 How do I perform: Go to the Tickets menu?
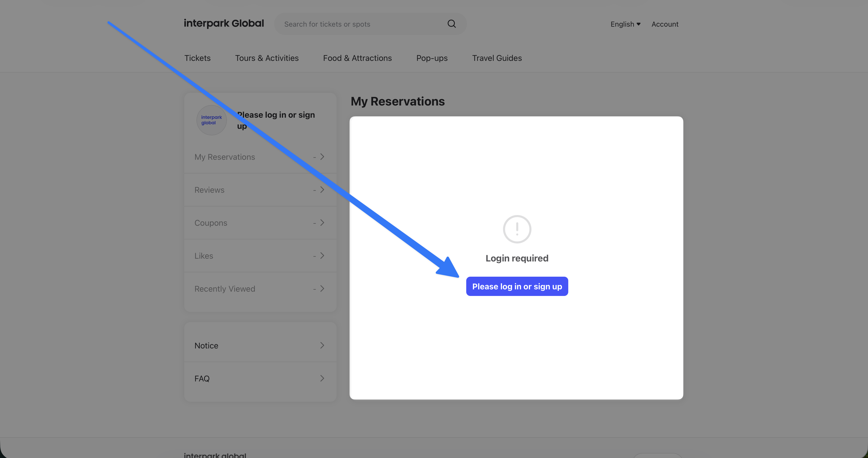pyautogui.click(x=197, y=58)
